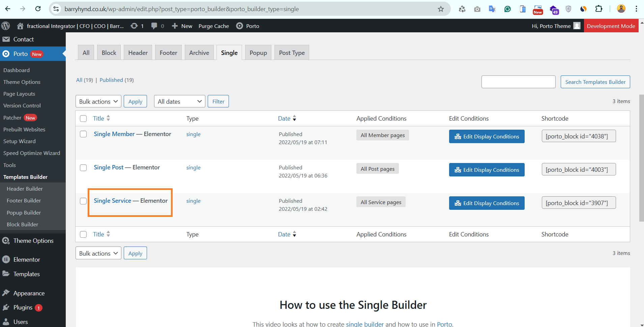
Task: Reload the page with the refresh icon
Action: [38, 9]
